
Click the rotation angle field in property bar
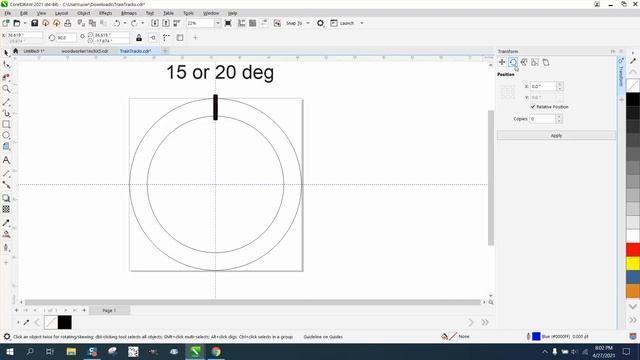pos(66,38)
